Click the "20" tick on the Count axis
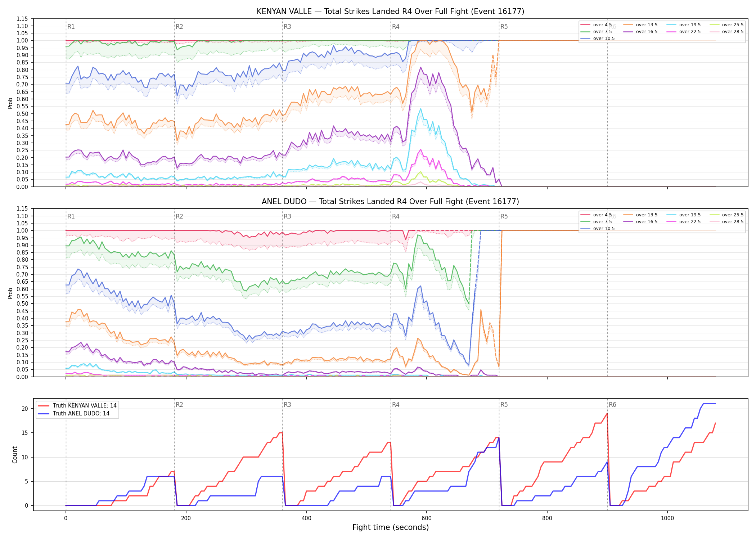The height and width of the screenshot is (540, 756). 25,409
